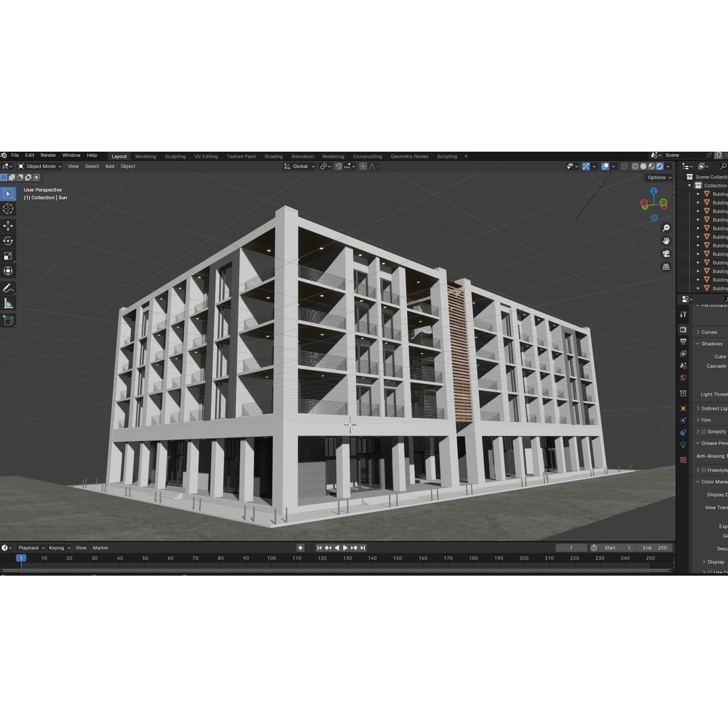The image size is (728, 728).
Task: Switch viewport shading to Rendered mode
Action: coord(659,166)
